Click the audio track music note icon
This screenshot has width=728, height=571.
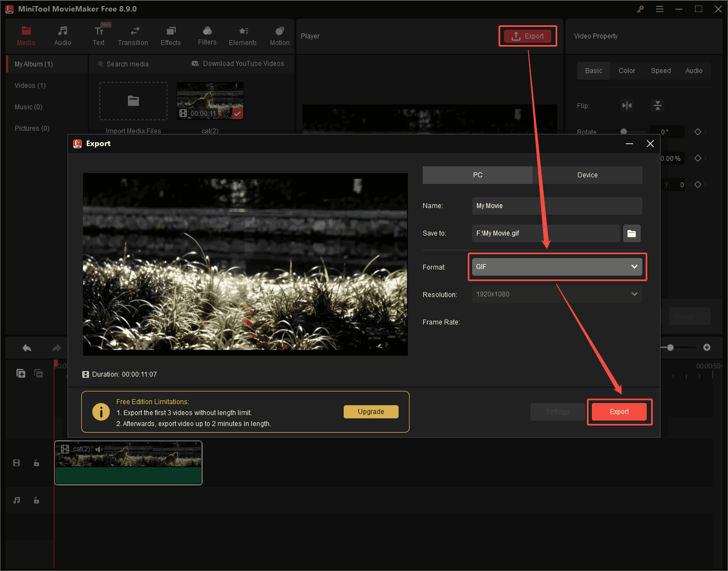coord(16,500)
